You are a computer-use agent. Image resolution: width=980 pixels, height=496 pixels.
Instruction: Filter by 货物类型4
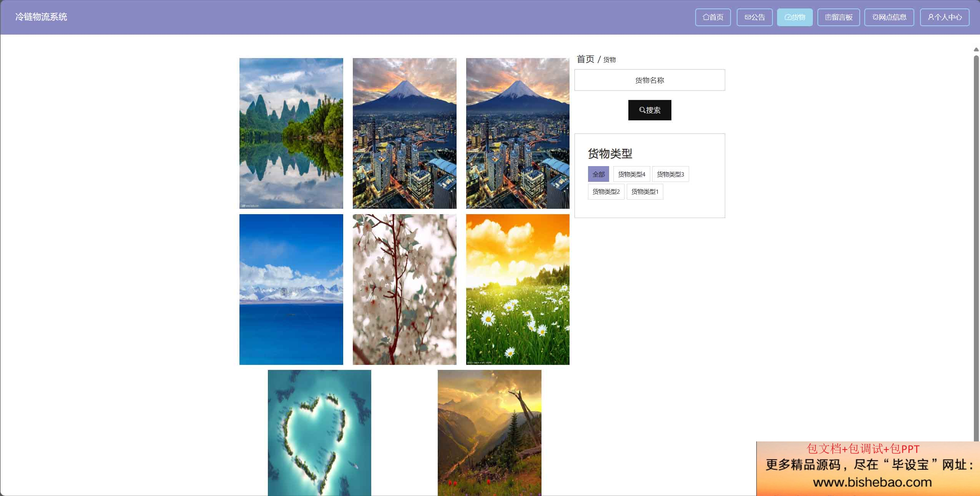point(631,174)
